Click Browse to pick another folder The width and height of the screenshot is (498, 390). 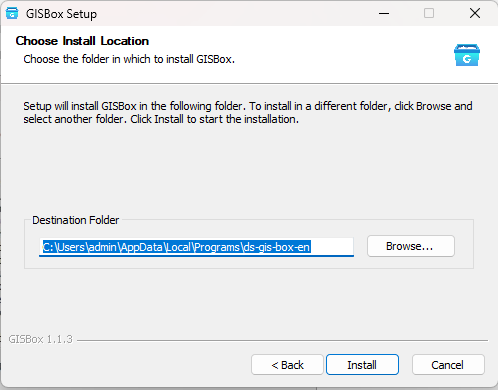point(411,246)
